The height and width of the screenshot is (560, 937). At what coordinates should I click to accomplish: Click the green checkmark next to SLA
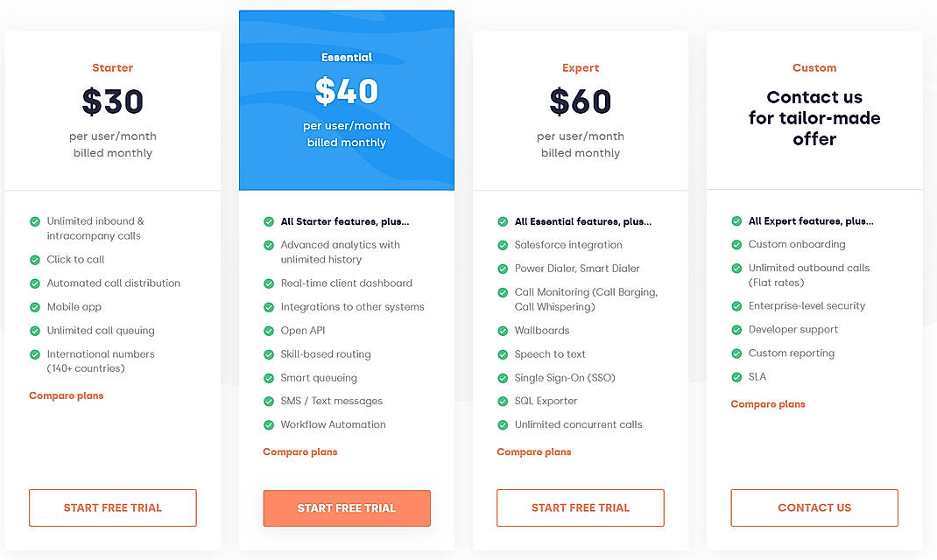(736, 377)
